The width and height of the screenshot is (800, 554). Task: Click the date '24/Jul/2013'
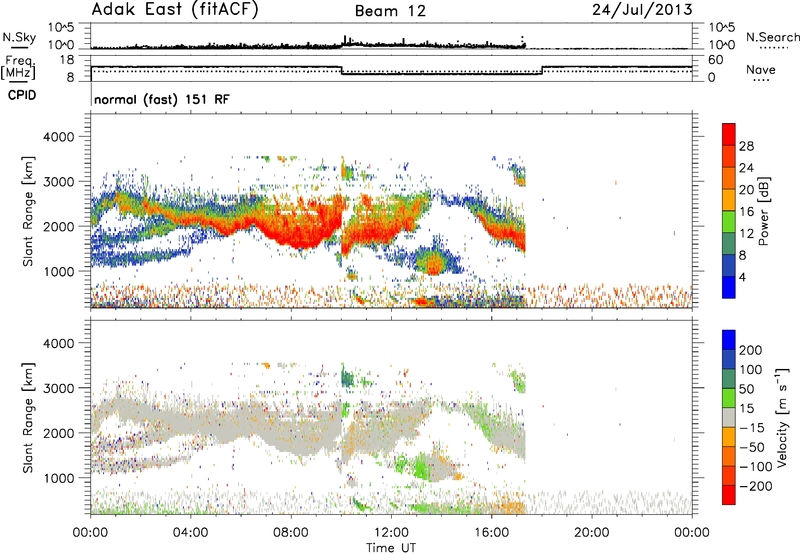click(642, 10)
